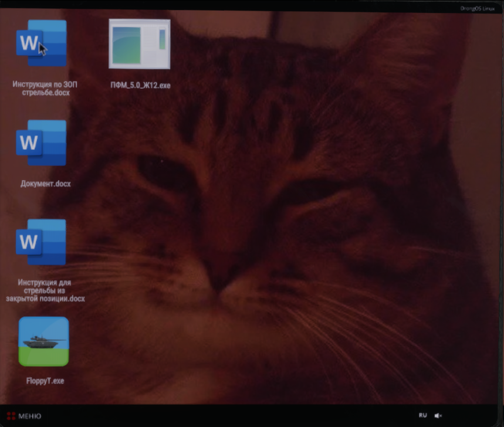
Task: Click empty area of bottom taskbar
Action: pyautogui.click(x=235, y=415)
